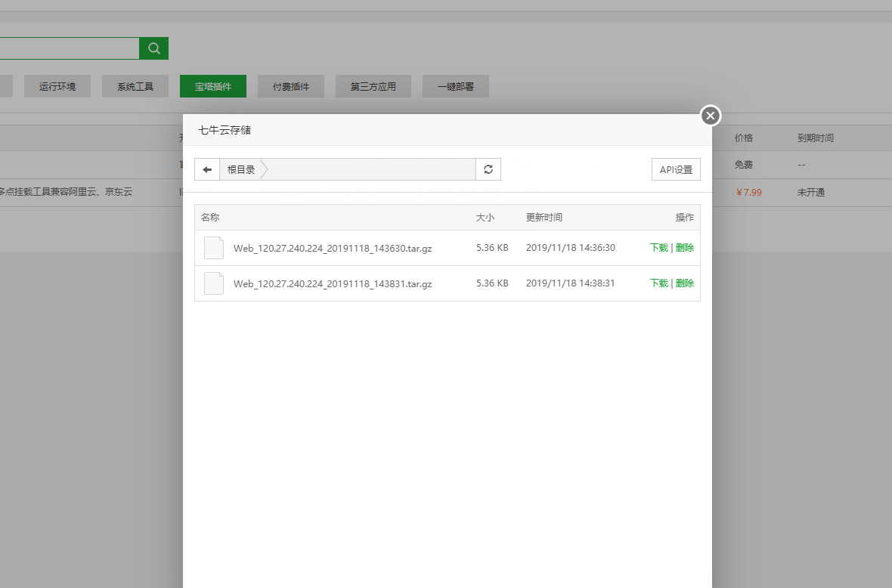Click timestamp 2019/11/18 14:38:31
Screen dimensions: 892x588
(x=571, y=283)
